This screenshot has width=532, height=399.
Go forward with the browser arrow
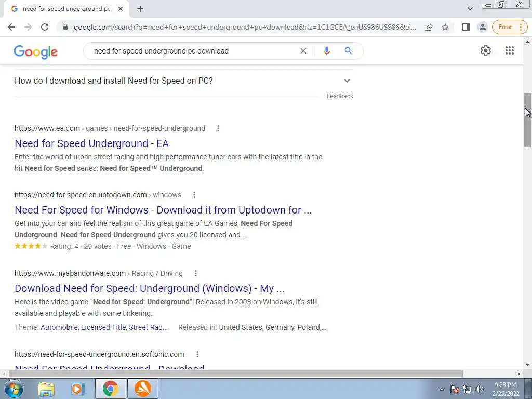(x=28, y=27)
